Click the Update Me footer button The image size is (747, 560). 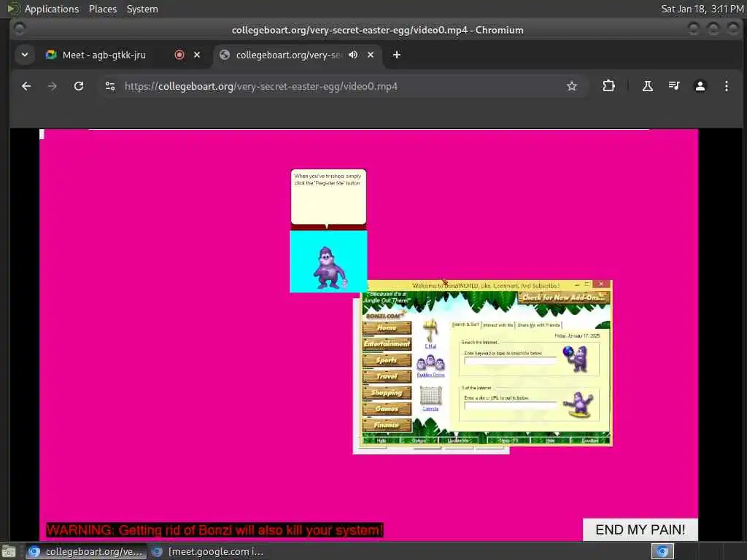point(458,440)
